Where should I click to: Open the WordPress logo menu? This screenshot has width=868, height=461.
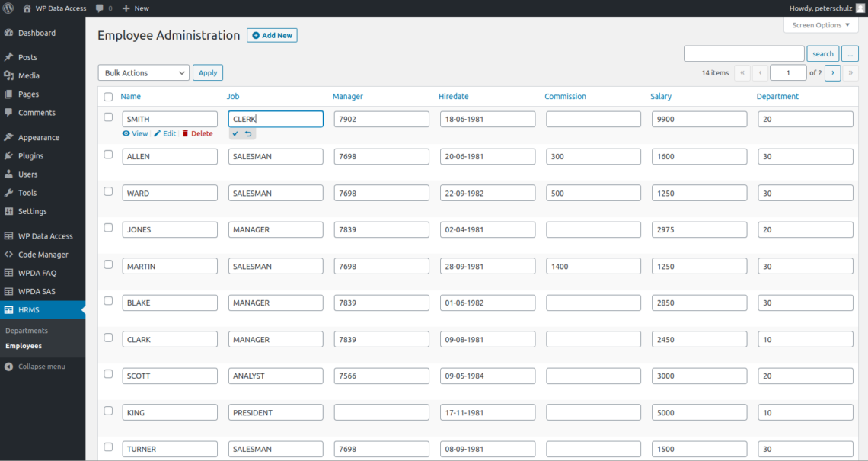(8, 8)
